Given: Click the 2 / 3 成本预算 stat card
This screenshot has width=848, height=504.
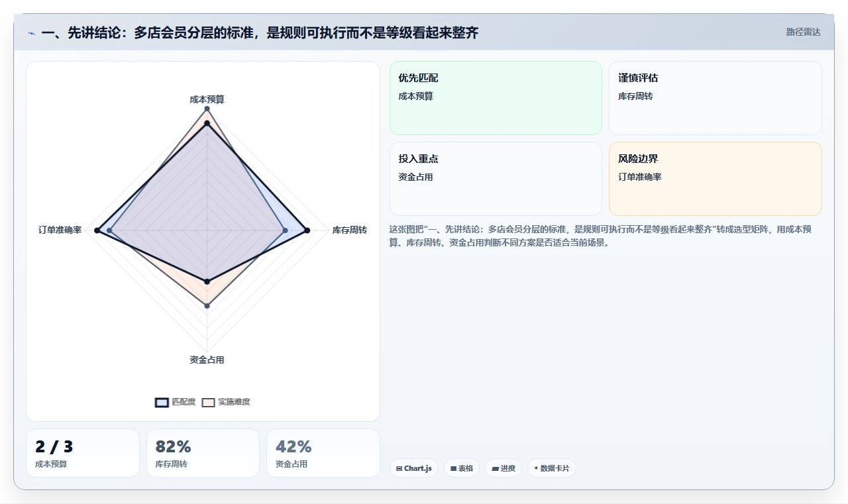Looking at the screenshot, I should (x=83, y=453).
